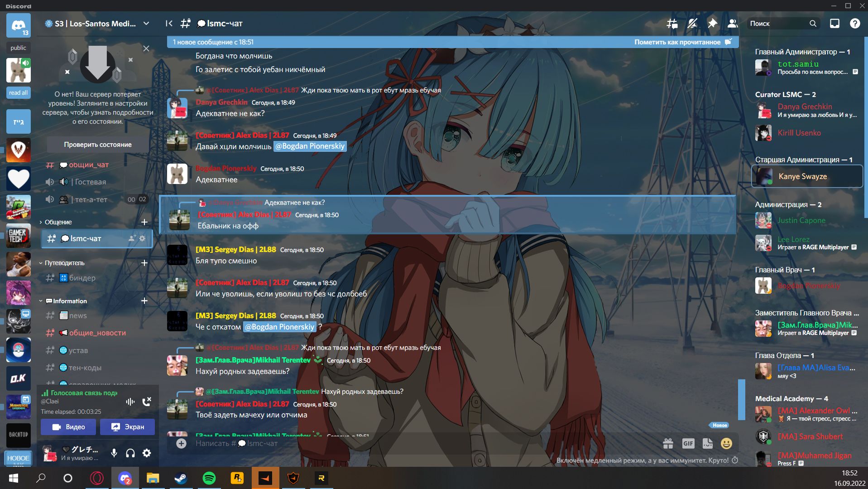Viewport: 868px width, 489px height.
Task: Click @Bogdan Pionerskiy mention in Alex Dias message
Action: [310, 146]
